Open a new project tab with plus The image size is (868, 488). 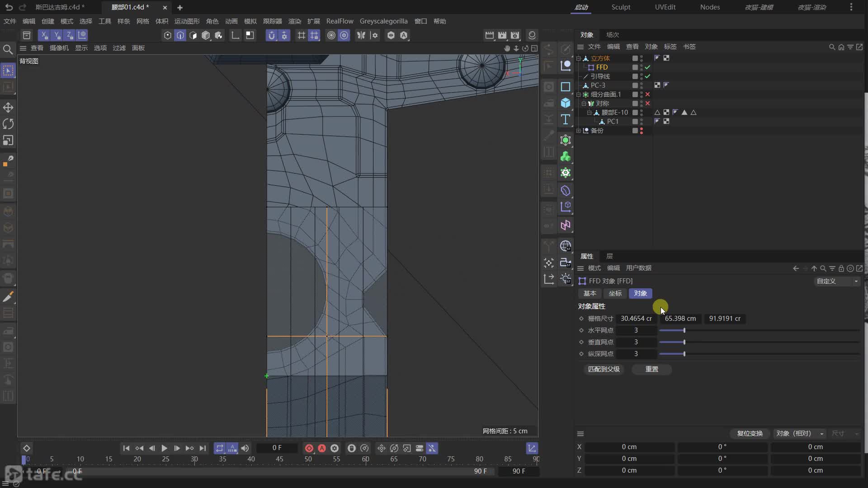click(180, 8)
